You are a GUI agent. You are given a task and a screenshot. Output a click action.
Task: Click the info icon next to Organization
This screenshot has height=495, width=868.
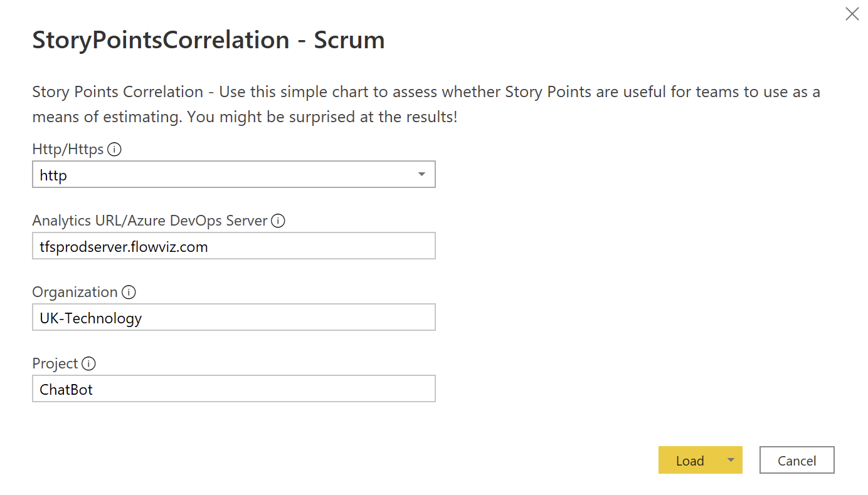click(129, 293)
